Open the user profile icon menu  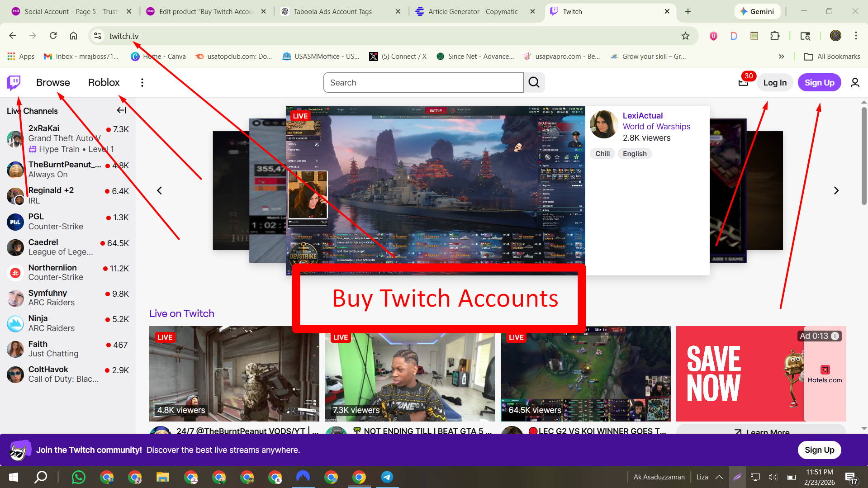(854, 82)
